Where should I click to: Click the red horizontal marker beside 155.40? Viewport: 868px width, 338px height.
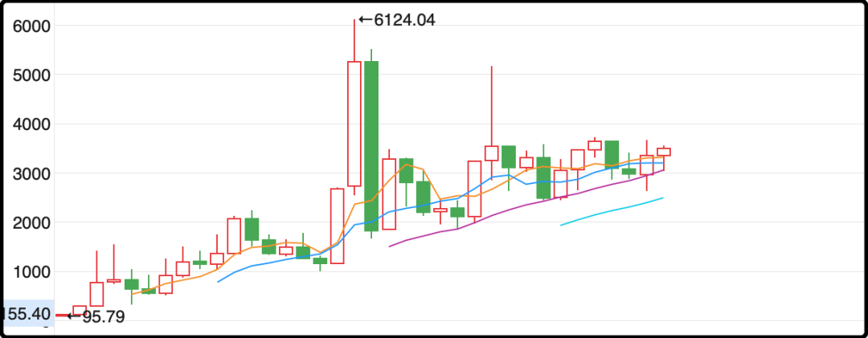tap(63, 316)
